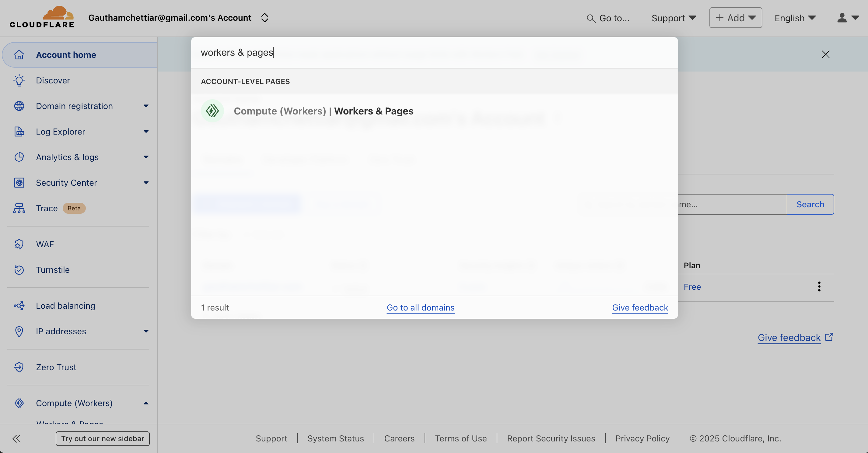The width and height of the screenshot is (868, 453).
Task: Open the Discover section via its lightbulb icon
Action: [x=19, y=80]
